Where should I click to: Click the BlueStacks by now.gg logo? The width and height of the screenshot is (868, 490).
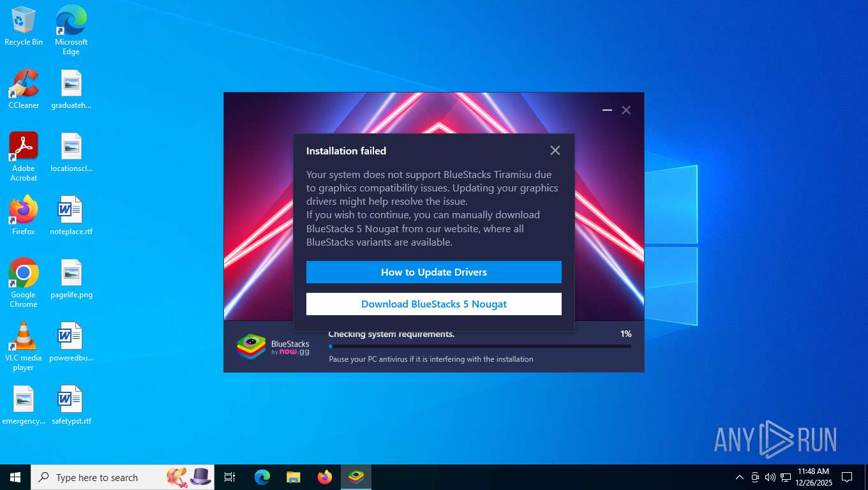point(273,346)
